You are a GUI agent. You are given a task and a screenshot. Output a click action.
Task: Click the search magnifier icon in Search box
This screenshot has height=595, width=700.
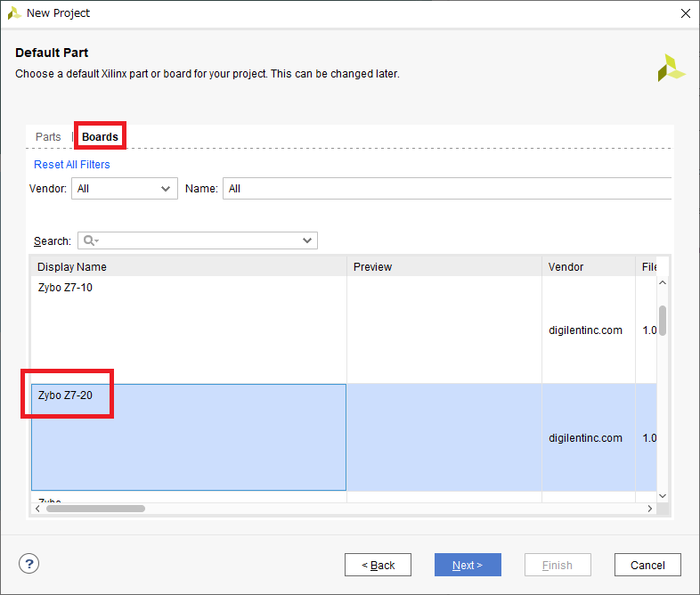89,240
